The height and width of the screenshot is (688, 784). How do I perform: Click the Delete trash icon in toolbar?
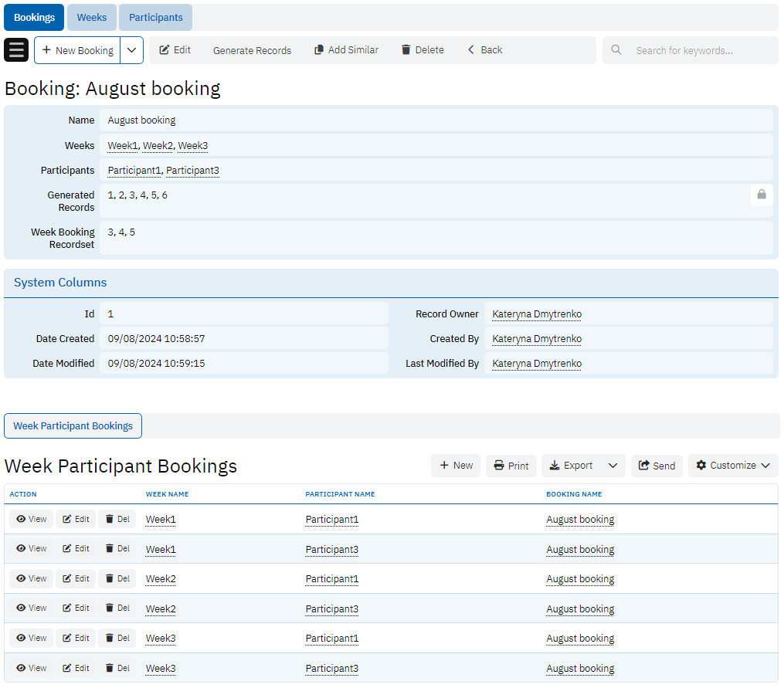[406, 50]
